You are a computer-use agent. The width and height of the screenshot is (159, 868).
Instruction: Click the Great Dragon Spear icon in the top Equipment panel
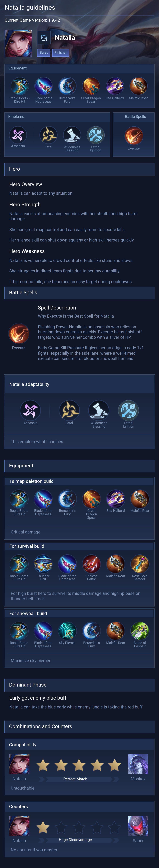click(x=91, y=86)
